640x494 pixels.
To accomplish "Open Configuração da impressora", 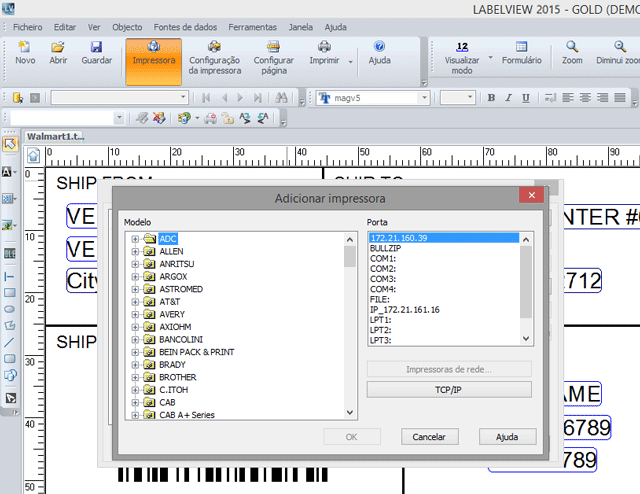I will 215,58.
